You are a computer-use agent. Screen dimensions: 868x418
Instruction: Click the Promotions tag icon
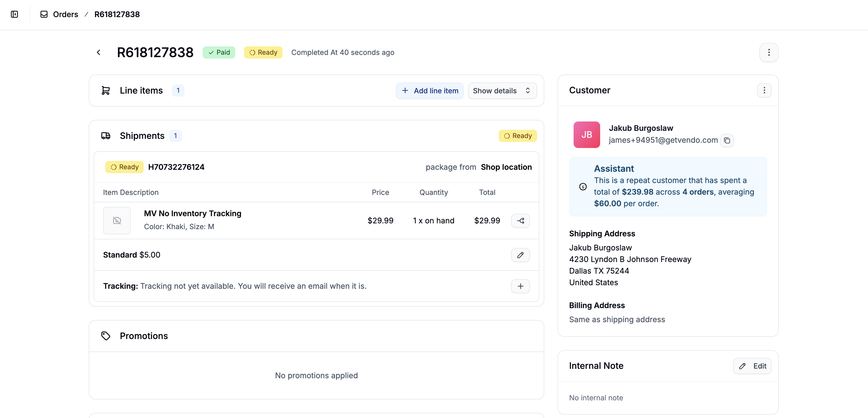pos(106,335)
